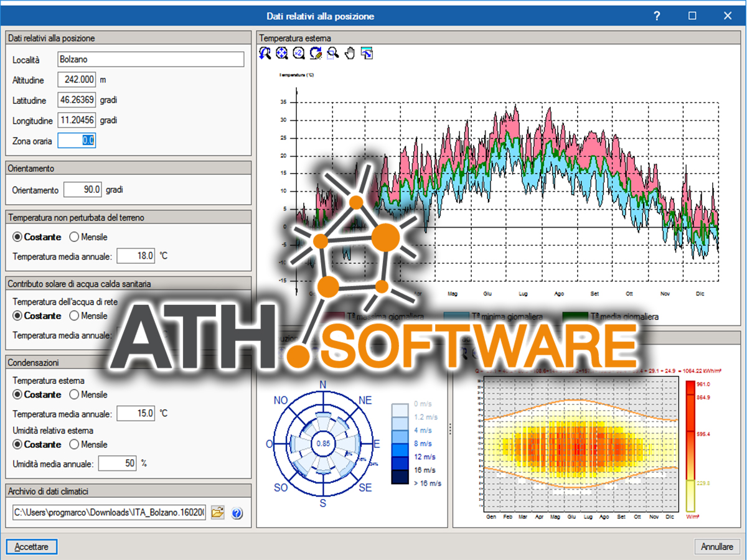747x560 pixels.
Task: Click the Accettare button
Action: click(x=32, y=546)
